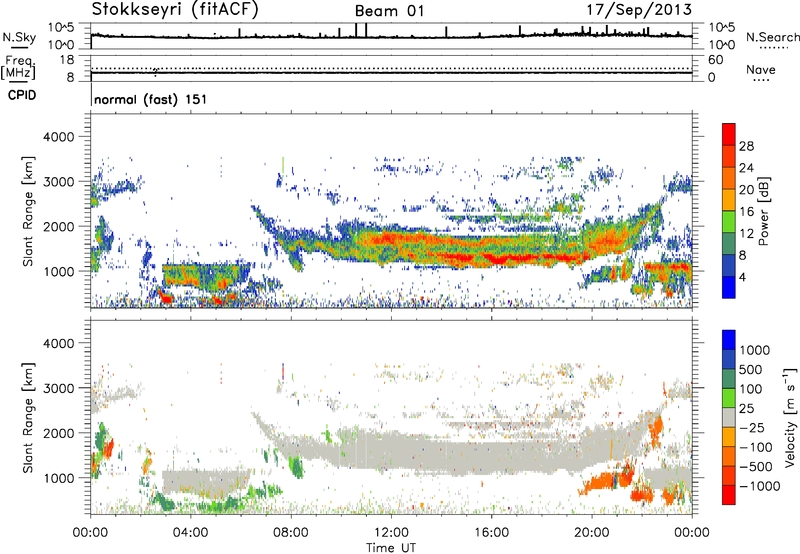Select the Beam 01 heading
The image size is (800, 554).
coord(389,11)
